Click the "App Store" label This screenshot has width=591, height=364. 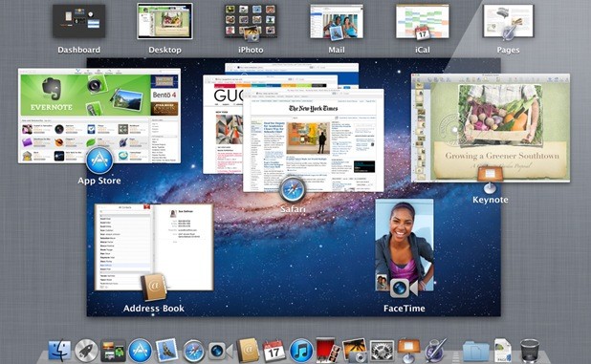coord(99,181)
